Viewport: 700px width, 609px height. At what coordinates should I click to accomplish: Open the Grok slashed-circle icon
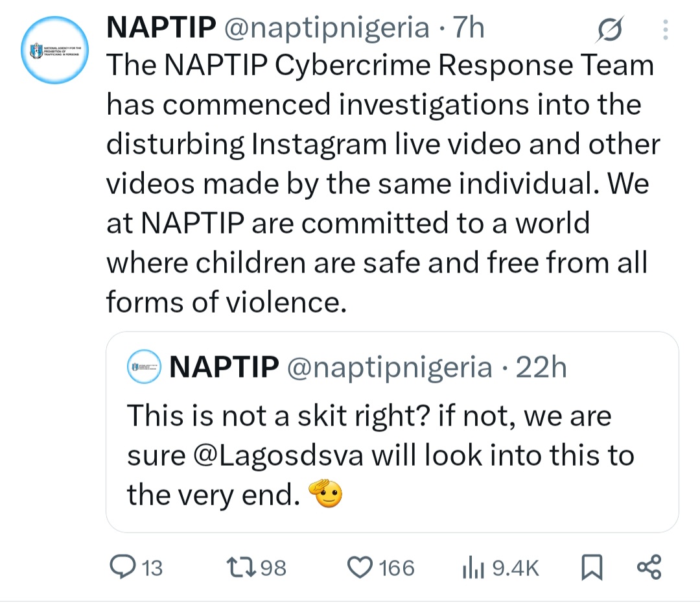[x=609, y=30]
